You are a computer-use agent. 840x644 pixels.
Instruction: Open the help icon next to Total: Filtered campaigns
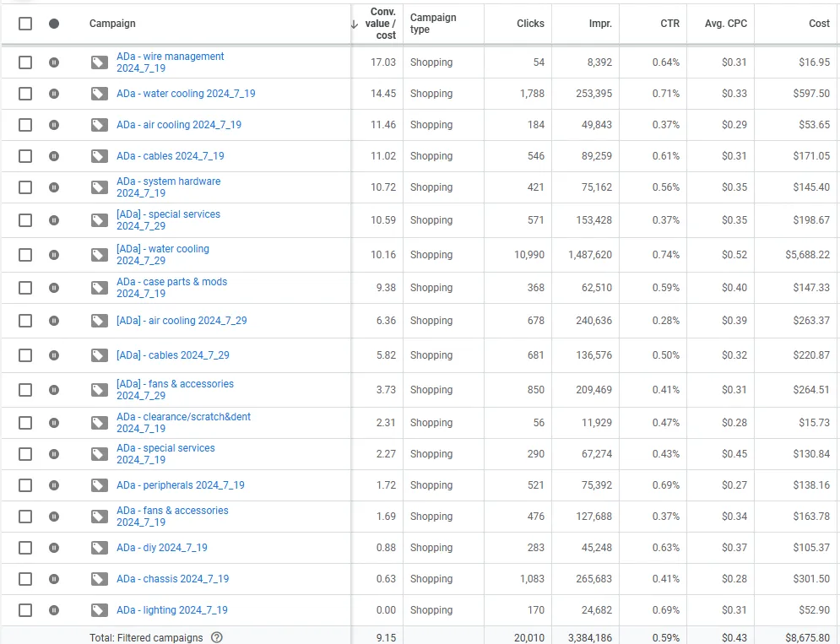pos(217,637)
